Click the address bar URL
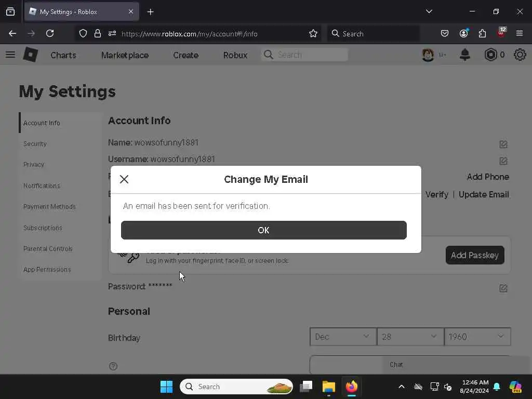 click(x=189, y=34)
